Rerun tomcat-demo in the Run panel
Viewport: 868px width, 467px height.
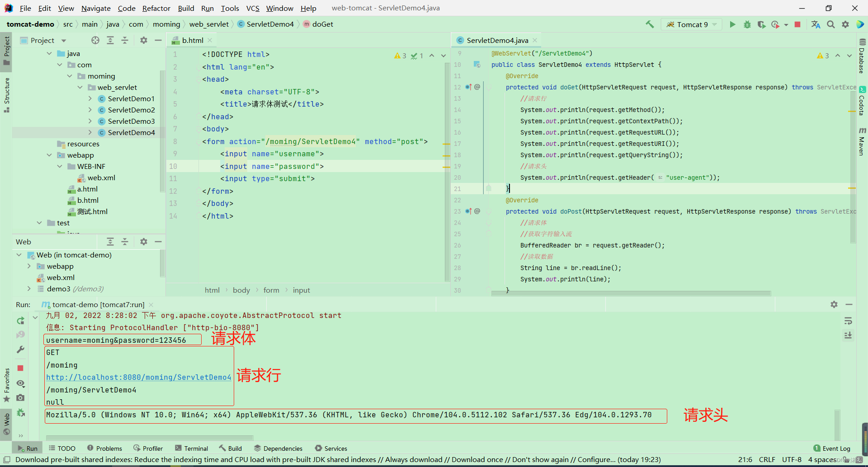pyautogui.click(x=20, y=321)
